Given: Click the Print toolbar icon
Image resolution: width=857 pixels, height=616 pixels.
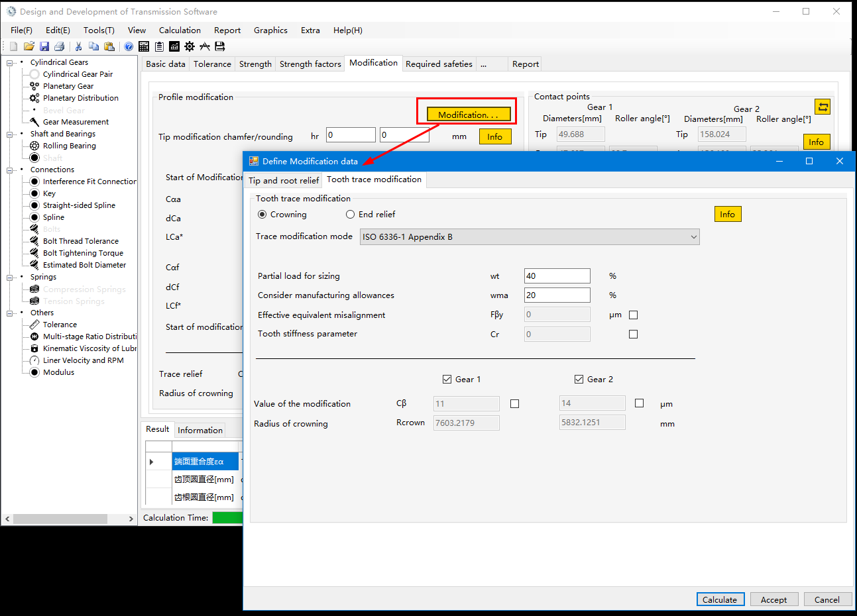Looking at the screenshot, I should pyautogui.click(x=59, y=46).
